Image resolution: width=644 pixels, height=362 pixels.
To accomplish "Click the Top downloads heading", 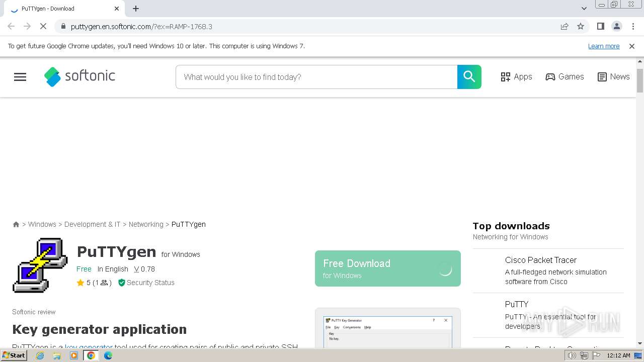I will tap(511, 226).
